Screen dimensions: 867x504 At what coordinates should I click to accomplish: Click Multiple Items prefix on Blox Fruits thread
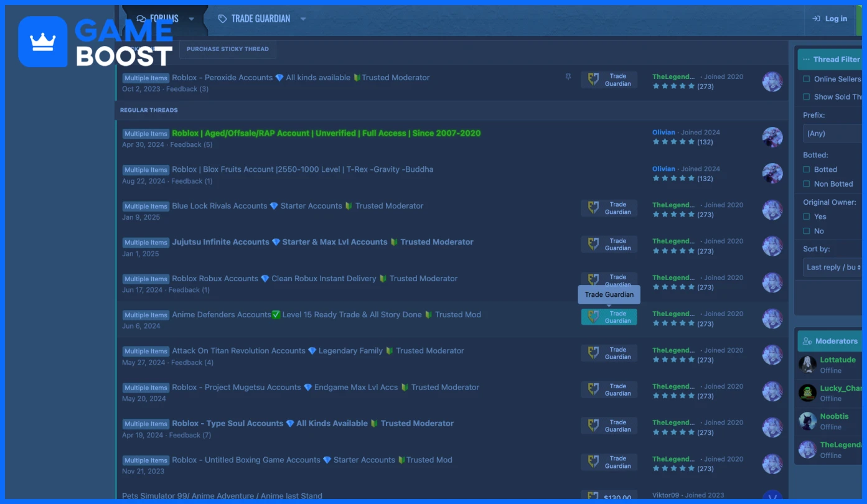[x=146, y=170]
